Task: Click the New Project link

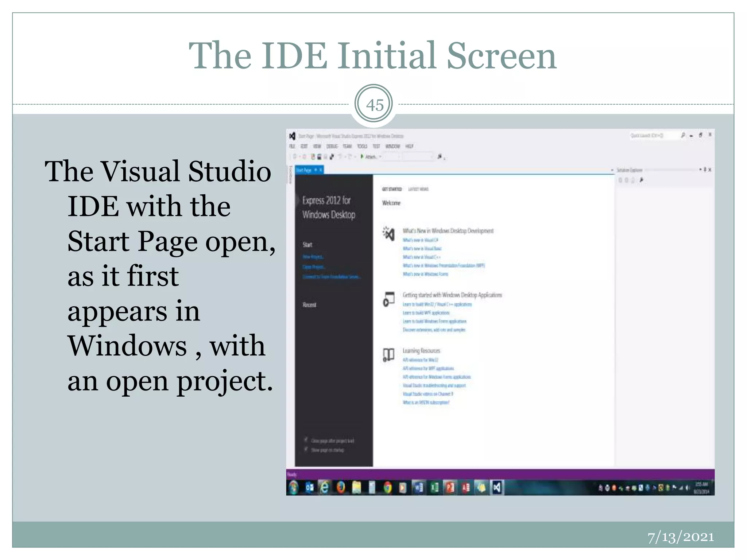Action: point(313,257)
